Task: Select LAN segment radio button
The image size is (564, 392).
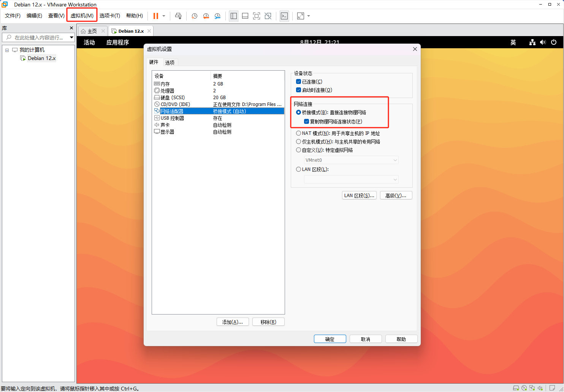Action: 299,169
